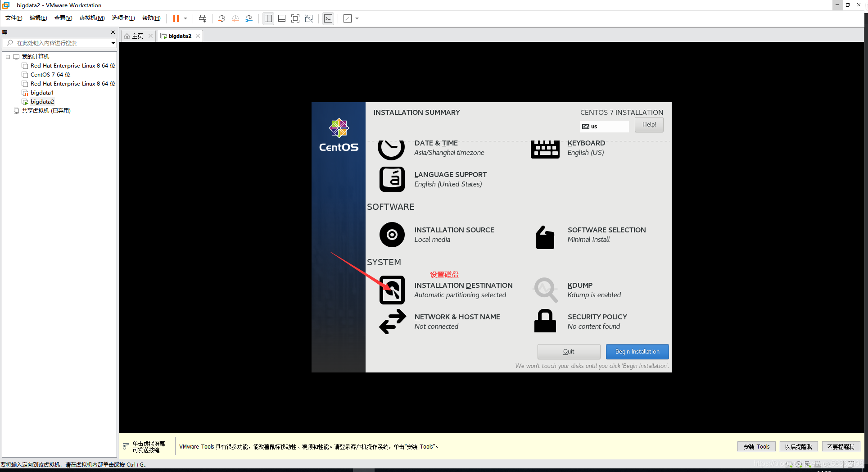
Task: Open the 编辑(E) menu
Action: pyautogui.click(x=38, y=18)
